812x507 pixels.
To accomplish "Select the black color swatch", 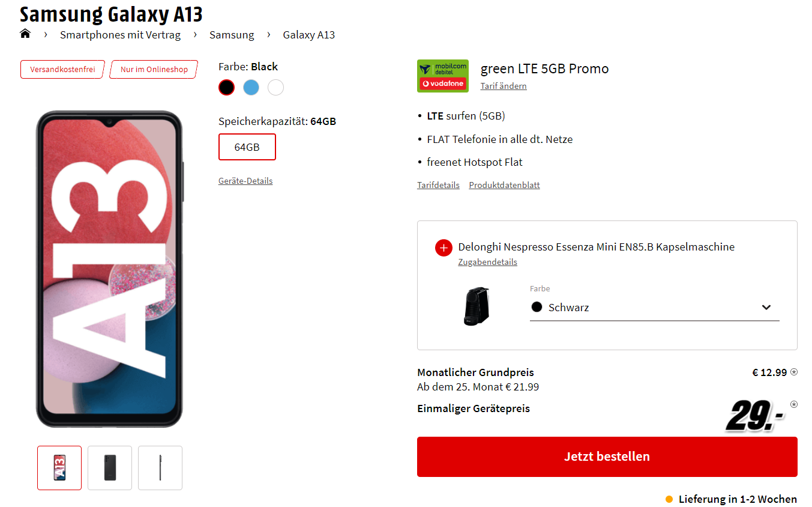I will pos(226,88).
